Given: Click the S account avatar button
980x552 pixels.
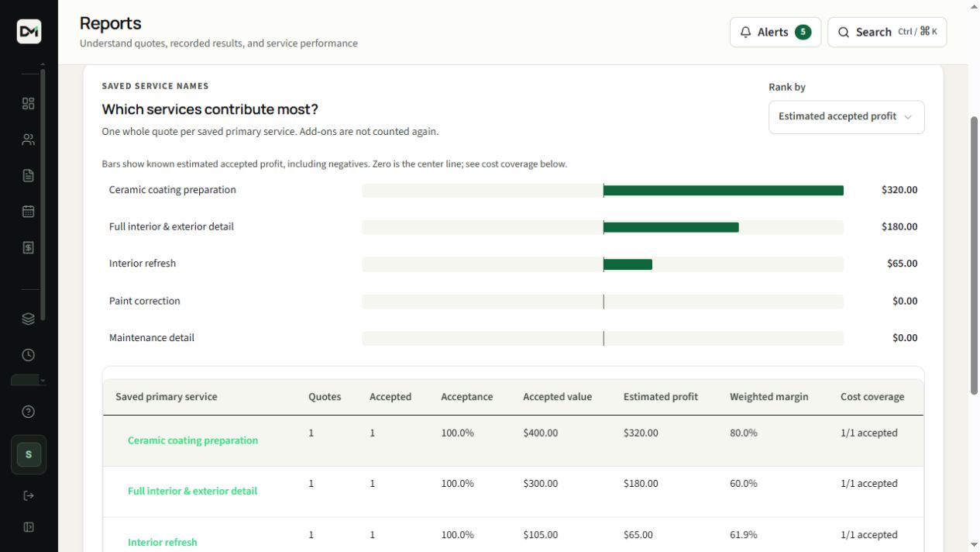Looking at the screenshot, I should pyautogui.click(x=29, y=454).
